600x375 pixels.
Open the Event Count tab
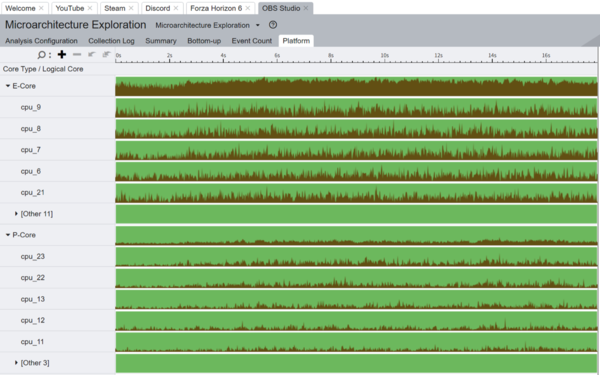coord(251,41)
